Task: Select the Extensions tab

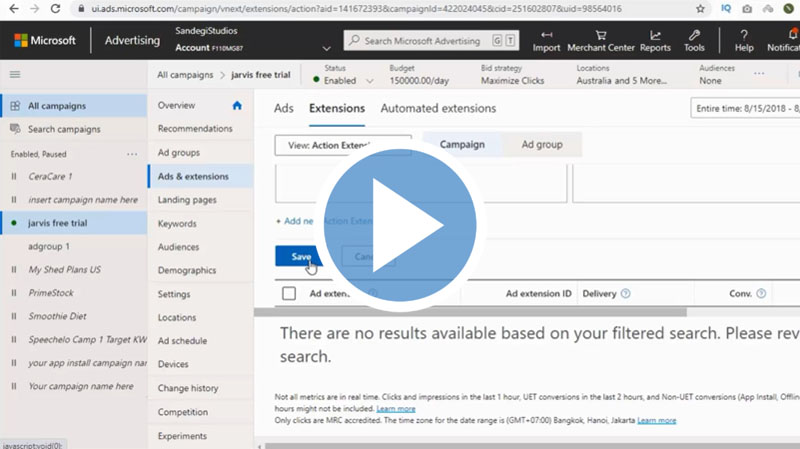Action: click(337, 108)
